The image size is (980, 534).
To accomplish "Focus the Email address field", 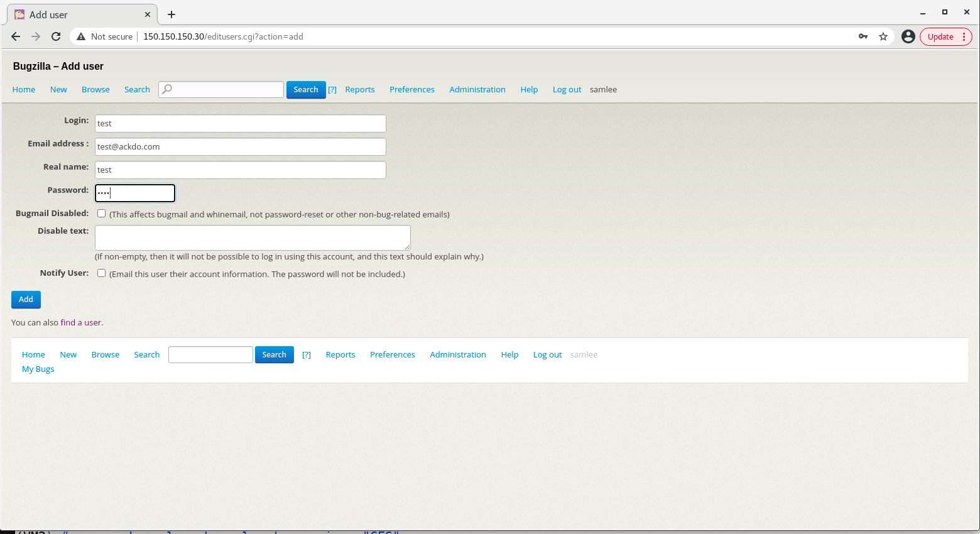I will (x=240, y=147).
